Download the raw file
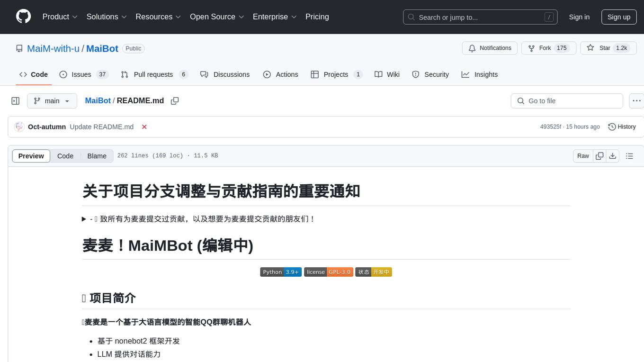 click(x=612, y=156)
